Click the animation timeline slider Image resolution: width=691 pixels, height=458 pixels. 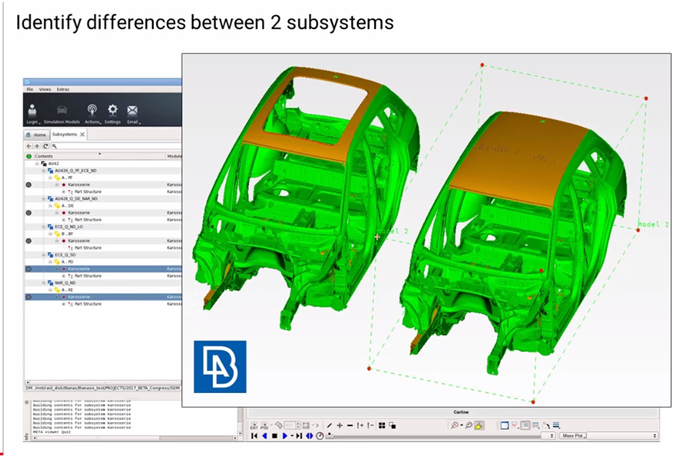point(436,436)
